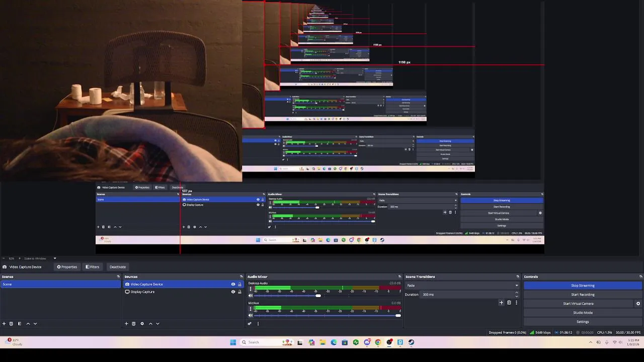Screen dimensions: 644x362
Task: Open Mic/Aux options three-dot menu
Action: [x=251, y=310]
